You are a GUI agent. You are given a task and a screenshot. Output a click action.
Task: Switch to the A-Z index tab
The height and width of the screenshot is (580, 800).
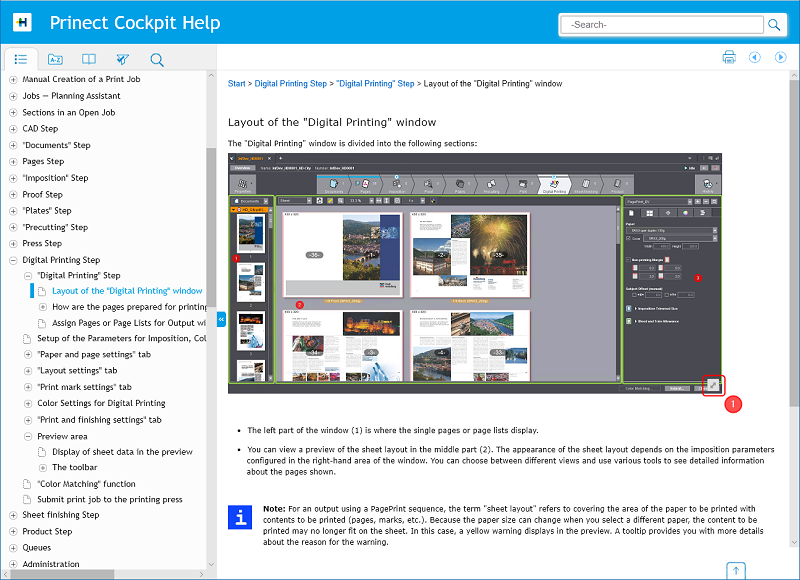pyautogui.click(x=55, y=59)
